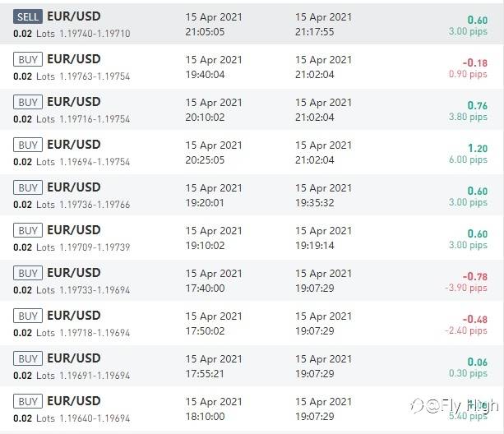504x434 pixels.
Task: Click the SELL badge on the first trade
Action: (28, 17)
